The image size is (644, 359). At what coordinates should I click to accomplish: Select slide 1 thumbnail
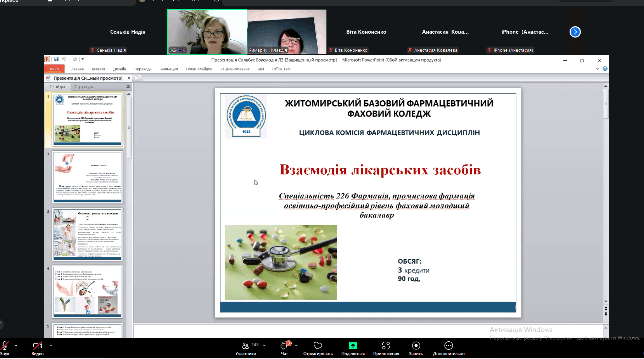[x=87, y=120]
